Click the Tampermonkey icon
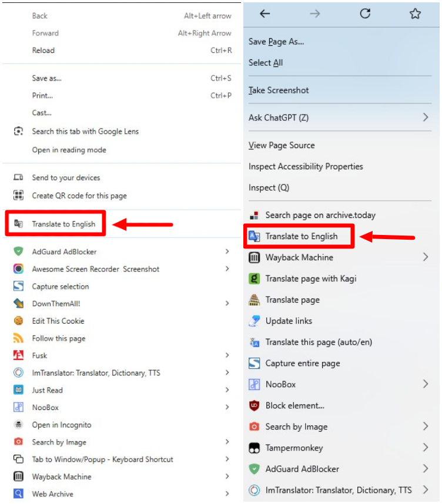 254,448
